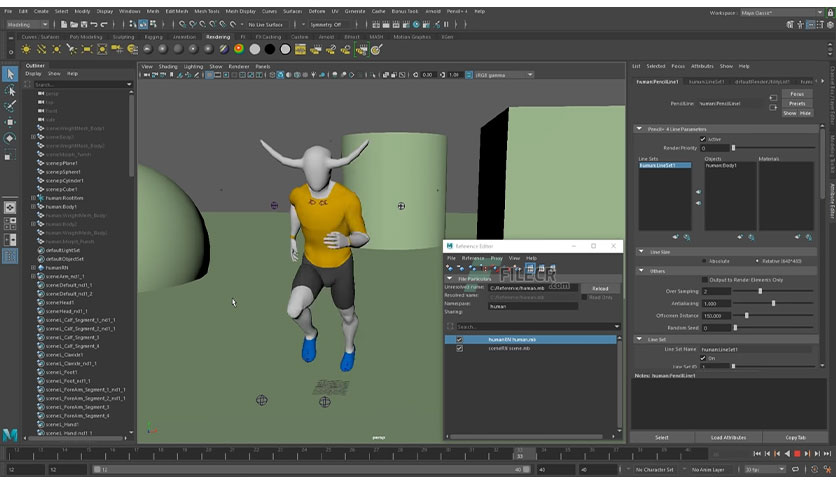836x484 pixels.
Task: Click the Copy Tab button
Action: [x=795, y=438]
